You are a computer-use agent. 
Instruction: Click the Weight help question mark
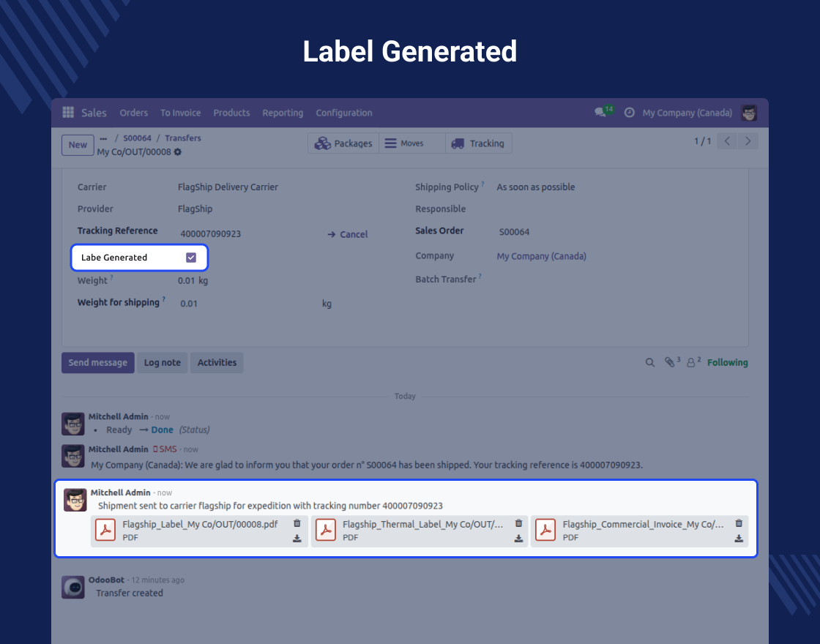click(111, 277)
